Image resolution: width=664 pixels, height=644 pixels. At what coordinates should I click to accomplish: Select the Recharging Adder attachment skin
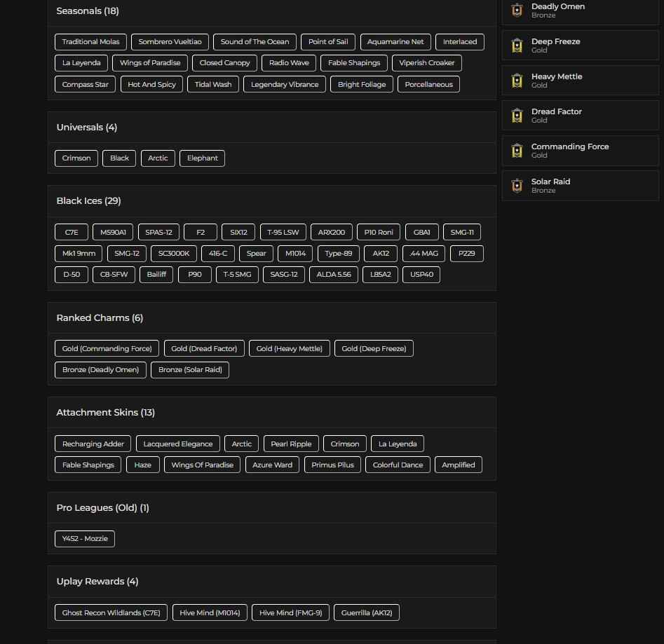coord(93,444)
